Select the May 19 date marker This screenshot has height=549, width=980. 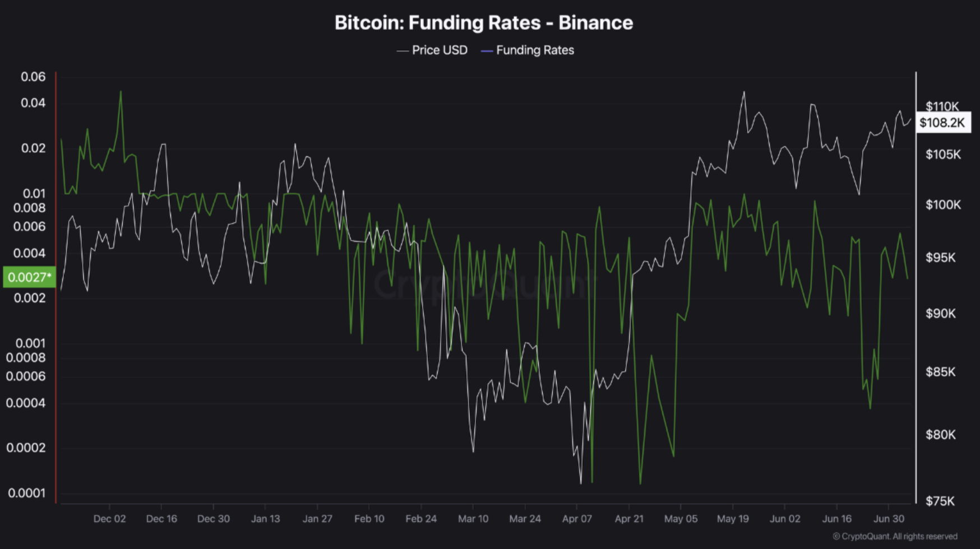[733, 519]
